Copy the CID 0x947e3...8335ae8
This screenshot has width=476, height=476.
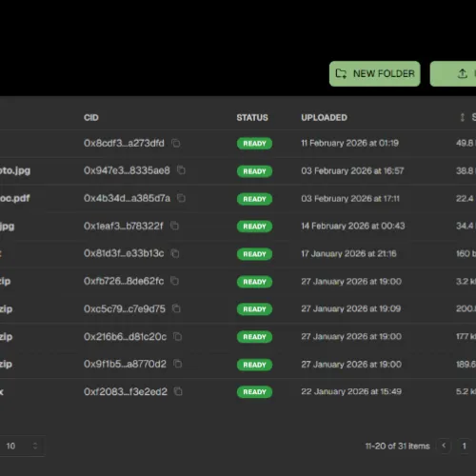[181, 170]
